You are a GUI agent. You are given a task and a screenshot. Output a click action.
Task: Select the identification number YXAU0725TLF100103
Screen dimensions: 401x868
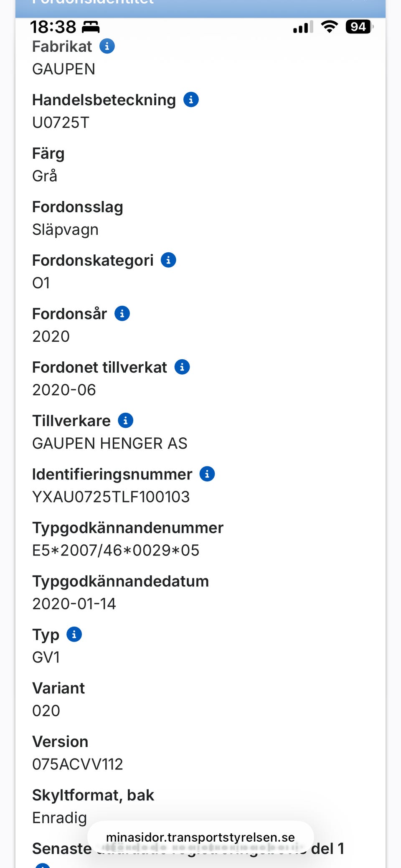click(x=111, y=497)
